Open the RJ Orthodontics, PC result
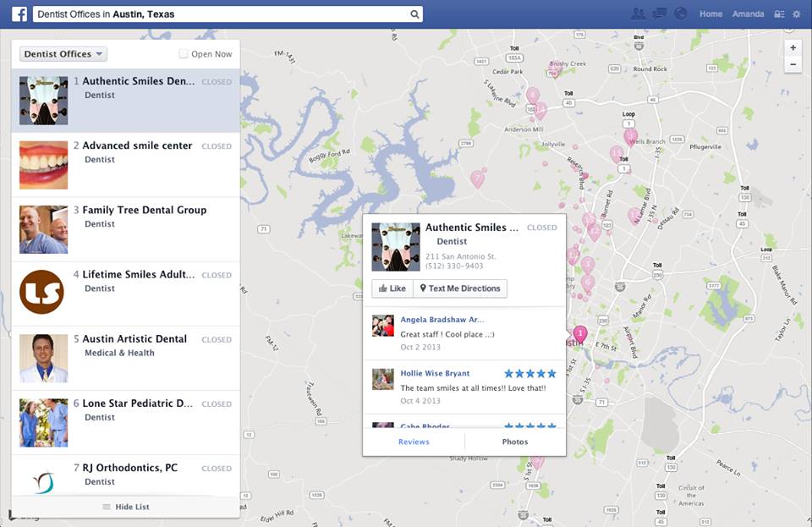The width and height of the screenshot is (812, 527). coord(126,475)
